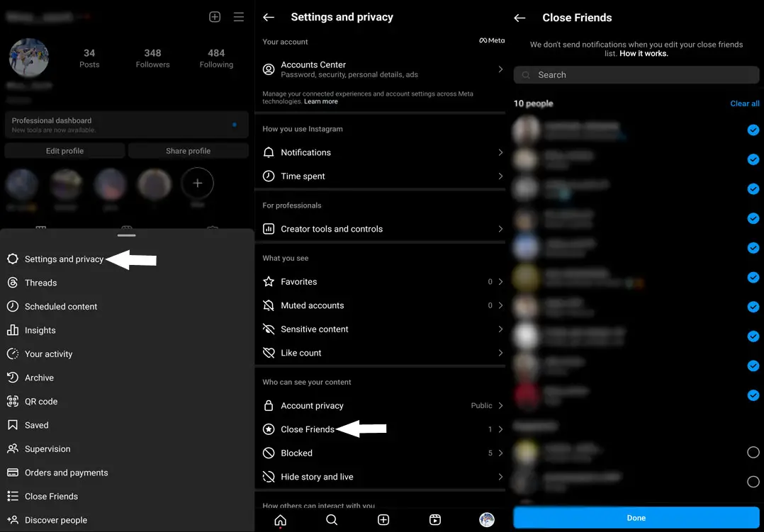This screenshot has height=532, width=764.
Task: Tap the profile picture avatar on profile screen
Action: point(29,57)
